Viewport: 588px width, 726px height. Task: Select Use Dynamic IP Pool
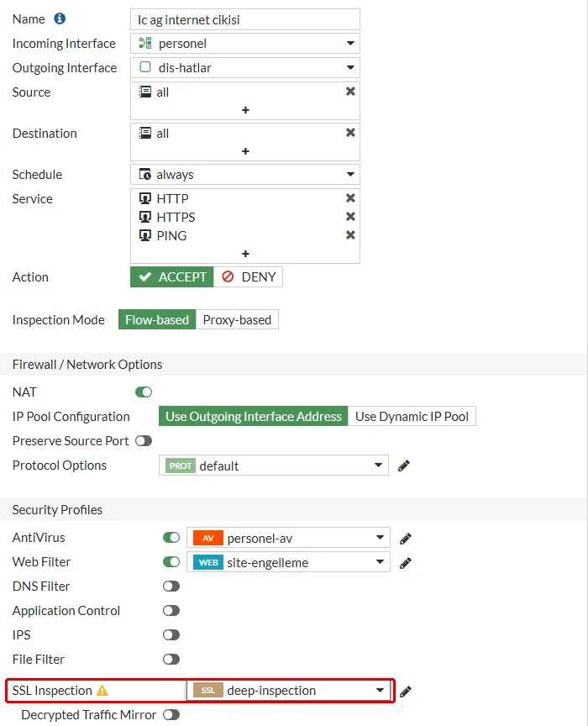[x=412, y=416]
